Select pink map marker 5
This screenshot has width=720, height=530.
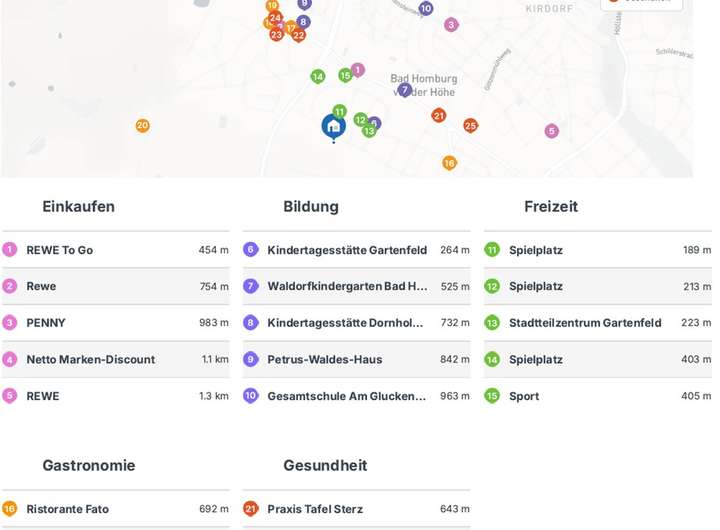(x=551, y=131)
